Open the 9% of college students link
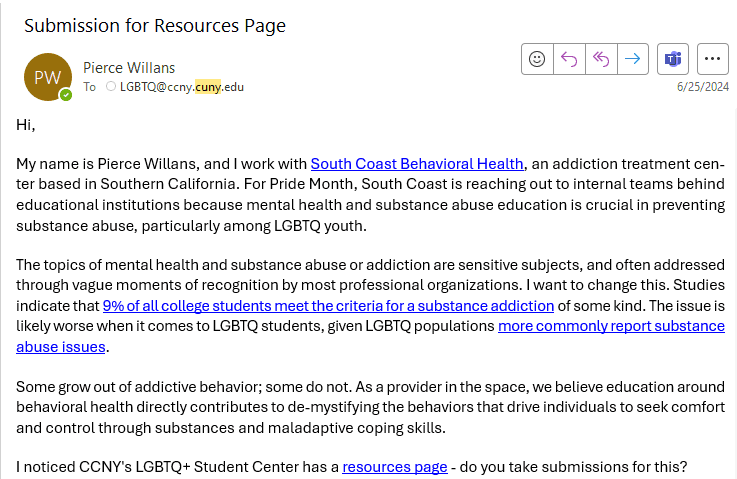 (x=328, y=306)
